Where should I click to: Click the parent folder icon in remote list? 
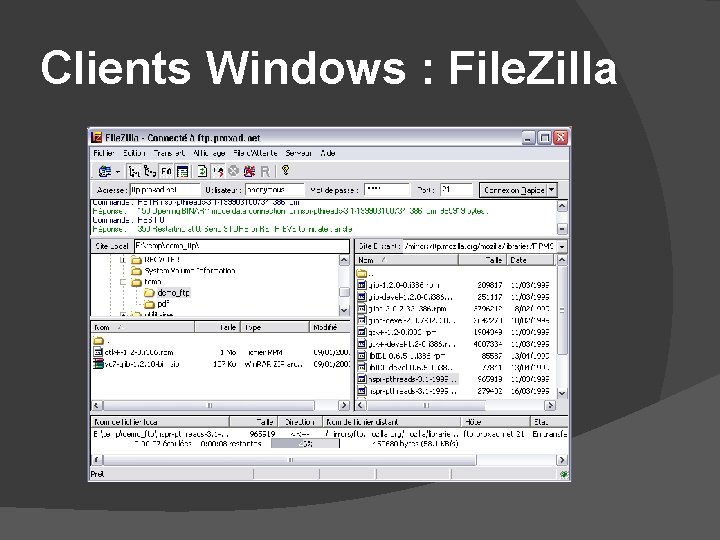[362, 273]
